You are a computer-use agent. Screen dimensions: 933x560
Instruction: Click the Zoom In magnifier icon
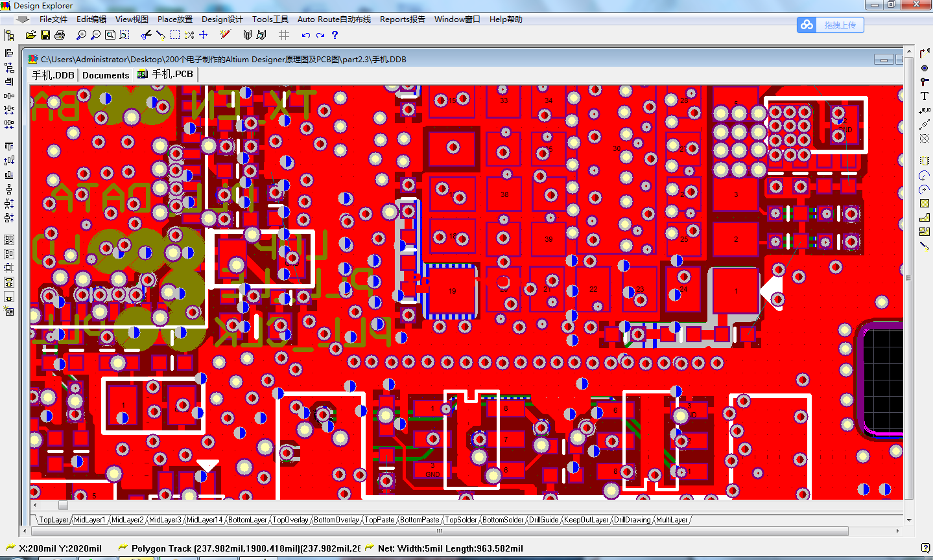click(x=81, y=35)
